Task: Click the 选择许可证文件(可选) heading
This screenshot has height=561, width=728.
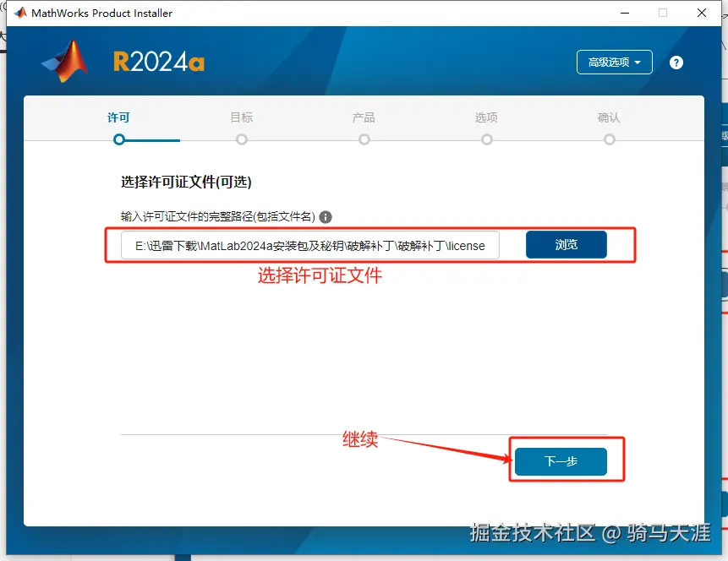Action: (x=186, y=182)
